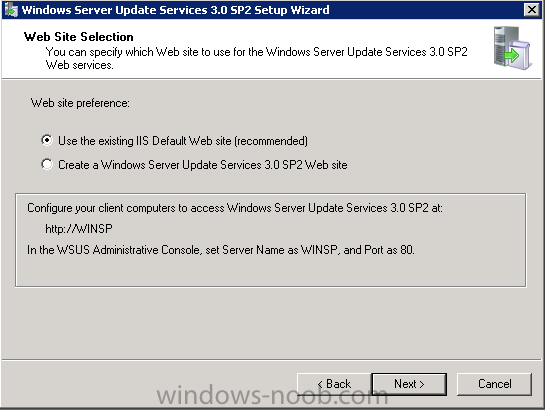Viewport: 545px width, 410px height.
Task: Click the 'Web Site Selection' heading
Action: pos(79,37)
